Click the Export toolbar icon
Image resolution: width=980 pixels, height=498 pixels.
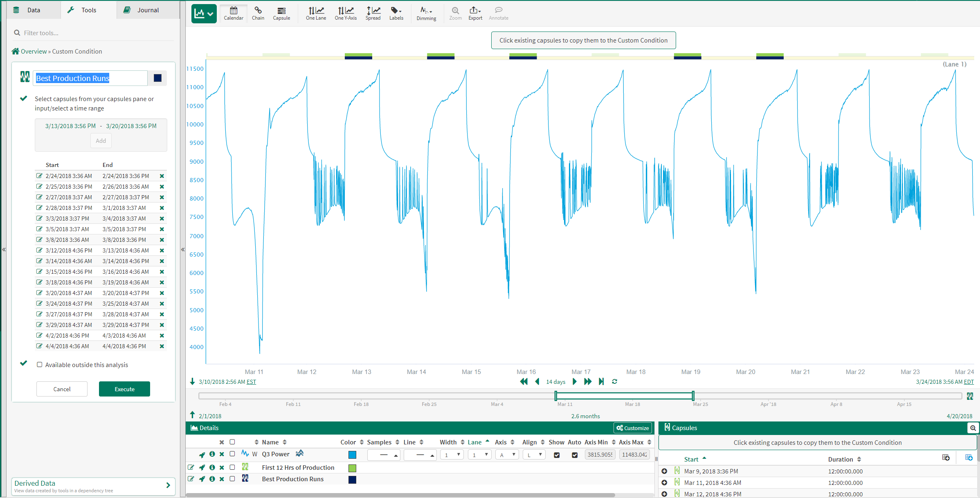(475, 13)
